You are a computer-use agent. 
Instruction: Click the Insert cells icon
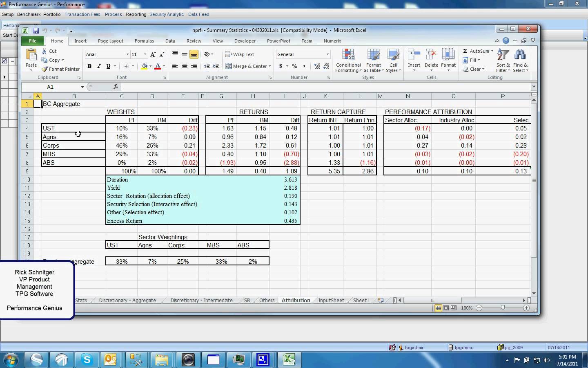414,55
